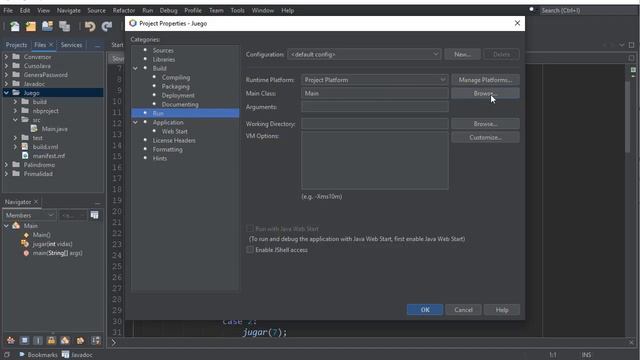Toggle fifth Navigator filter icon (fully qualified names)
The width and height of the screenshot is (640, 360).
tap(65, 340)
